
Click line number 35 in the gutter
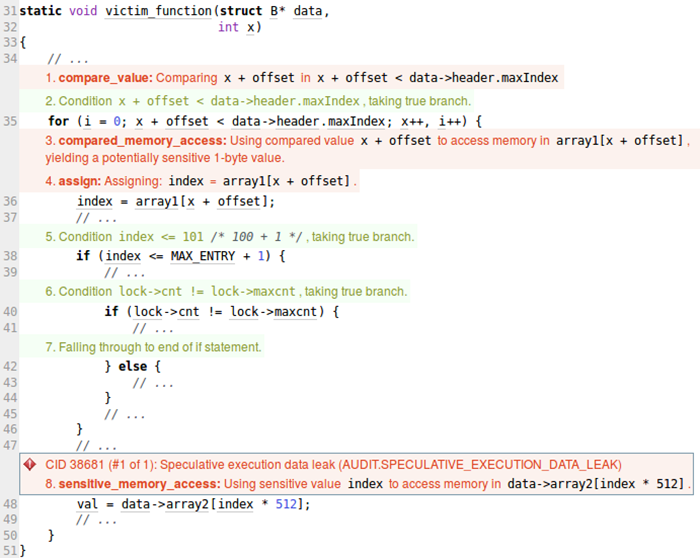pyautogui.click(x=10, y=121)
